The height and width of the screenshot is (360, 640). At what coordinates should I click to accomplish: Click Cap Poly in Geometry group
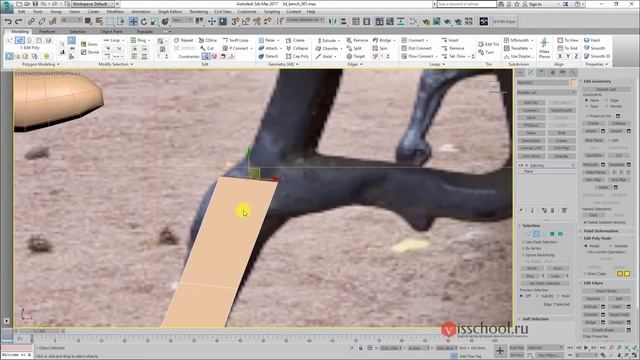tap(297, 56)
